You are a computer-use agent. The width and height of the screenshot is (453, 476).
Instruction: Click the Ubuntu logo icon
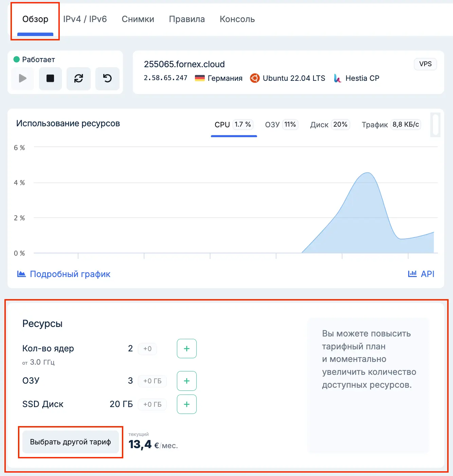(x=255, y=78)
